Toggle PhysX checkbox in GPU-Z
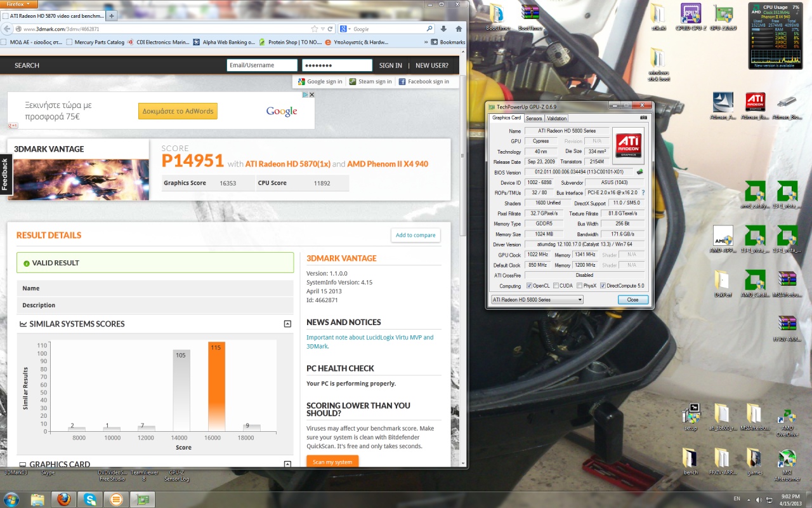 [x=579, y=286]
